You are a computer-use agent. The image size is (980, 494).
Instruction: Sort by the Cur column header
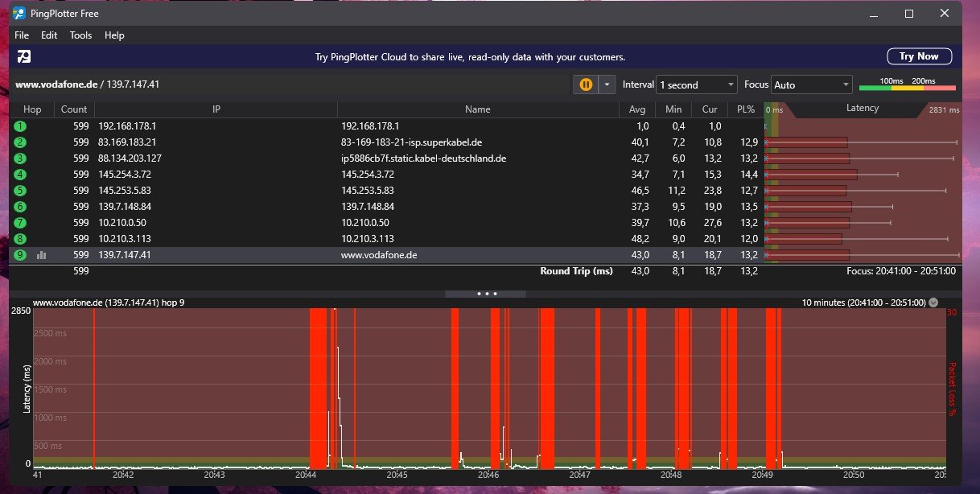709,109
